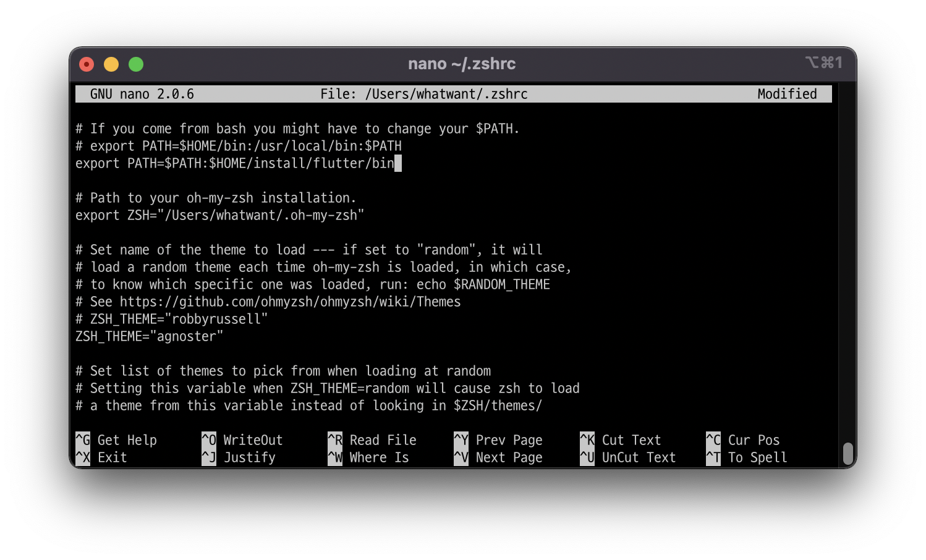Click the ^V Next Page shortcut
This screenshot has height=560, width=926.
498,457
